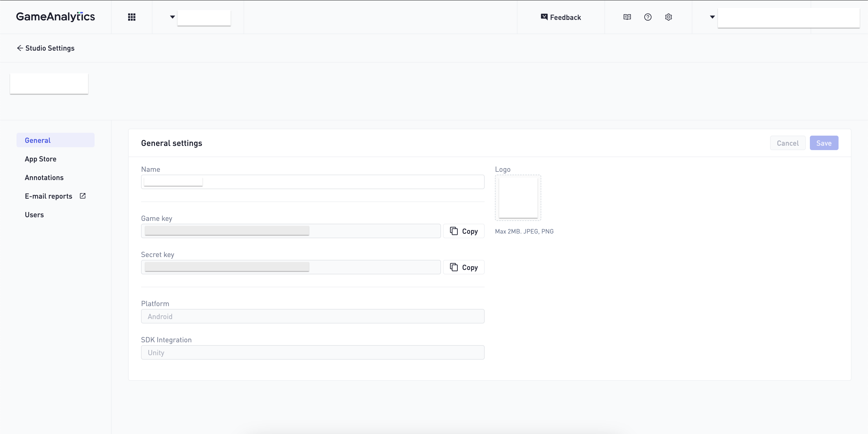
Task: Click the copy icon next to Game key
Action: (x=454, y=231)
